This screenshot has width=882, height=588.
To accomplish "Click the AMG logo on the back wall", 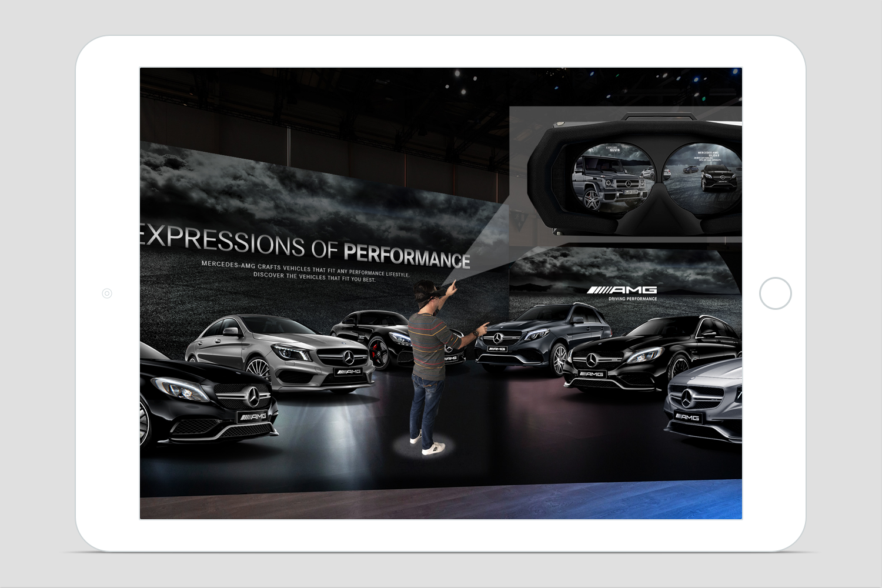I will [622, 290].
